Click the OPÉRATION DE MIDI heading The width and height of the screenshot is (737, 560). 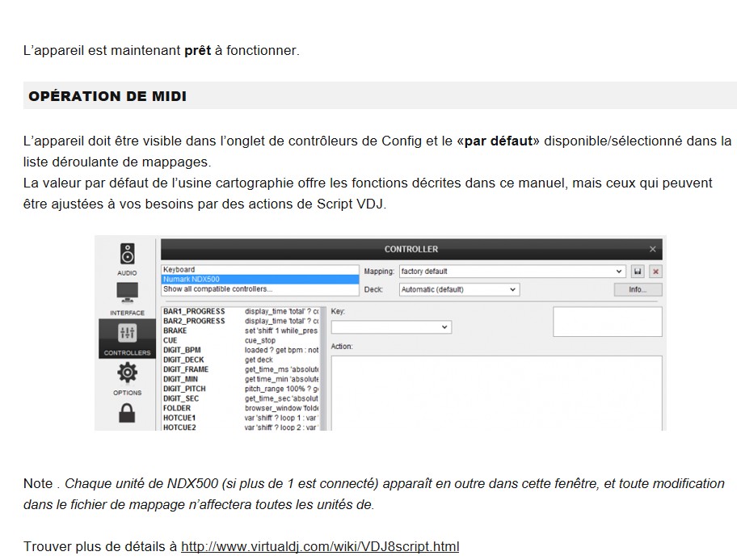point(107,96)
